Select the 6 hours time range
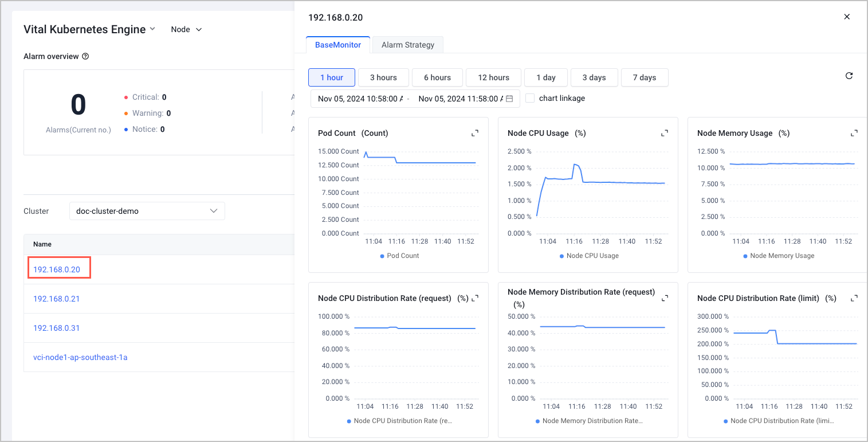 [437, 77]
